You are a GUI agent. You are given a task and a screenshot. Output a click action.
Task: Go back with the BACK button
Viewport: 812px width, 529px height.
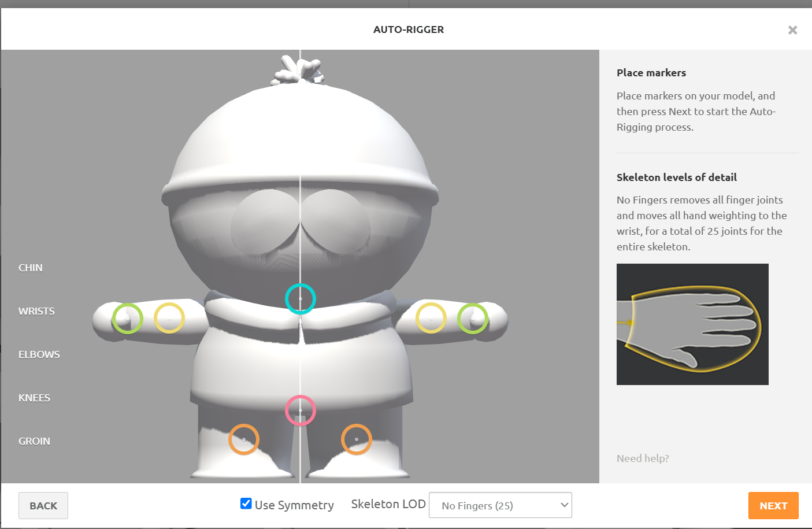[x=43, y=505]
